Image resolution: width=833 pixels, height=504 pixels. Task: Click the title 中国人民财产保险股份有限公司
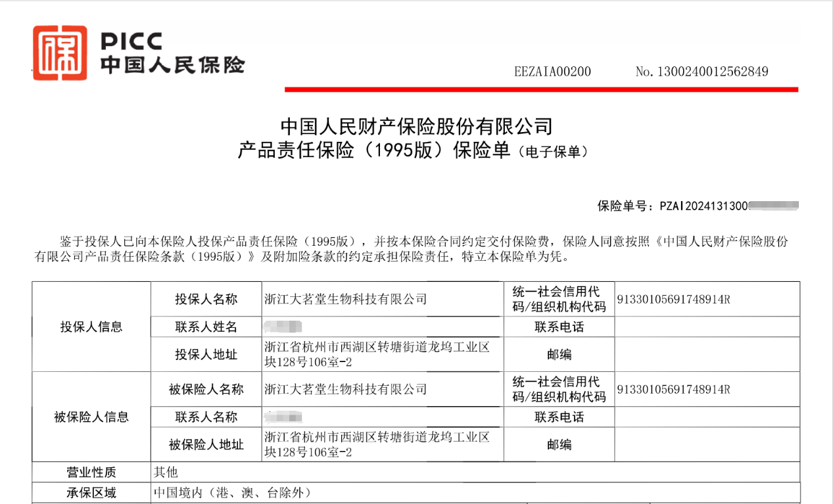coord(416,126)
